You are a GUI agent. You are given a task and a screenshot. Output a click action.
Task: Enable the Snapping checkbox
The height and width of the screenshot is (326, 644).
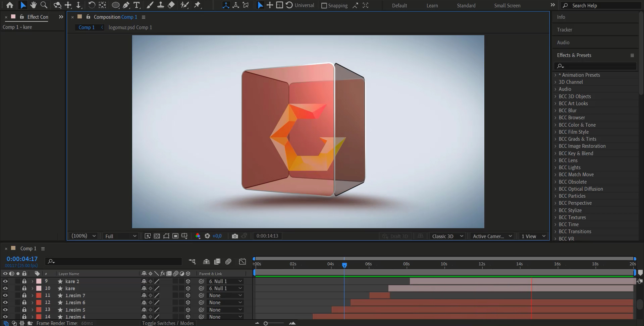click(x=324, y=6)
